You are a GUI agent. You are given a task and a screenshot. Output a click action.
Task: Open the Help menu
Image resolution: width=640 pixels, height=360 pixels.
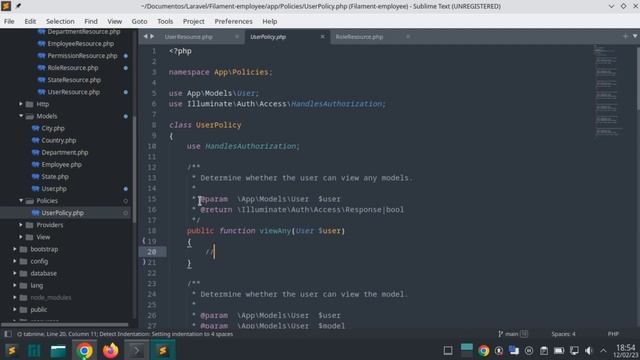point(269,21)
